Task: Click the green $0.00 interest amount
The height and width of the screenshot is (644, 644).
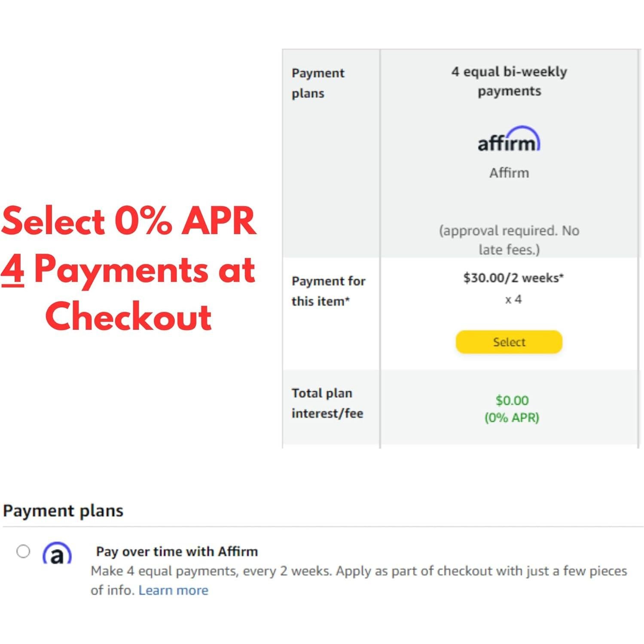Action: click(512, 400)
